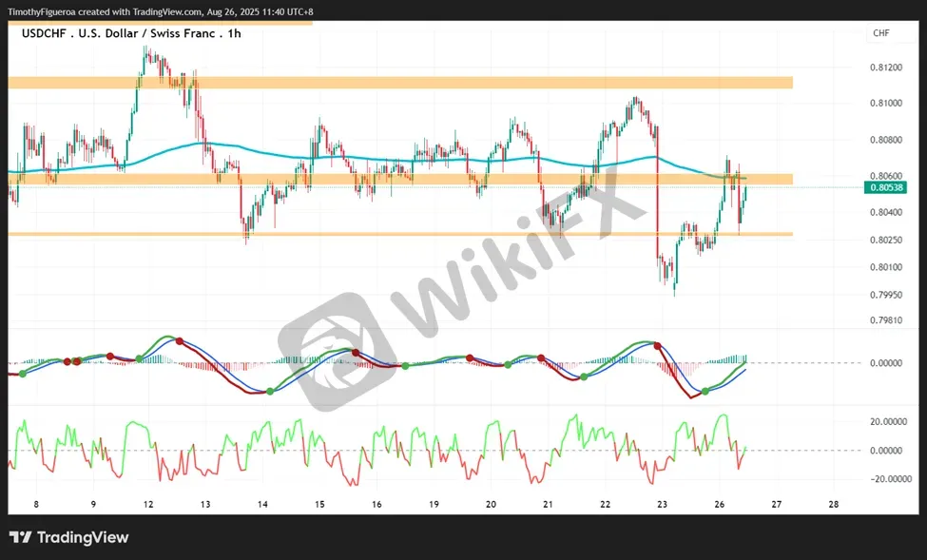Click the chart attribution header text
Image resolution: width=927 pixels, height=560 pixels.
point(161,11)
